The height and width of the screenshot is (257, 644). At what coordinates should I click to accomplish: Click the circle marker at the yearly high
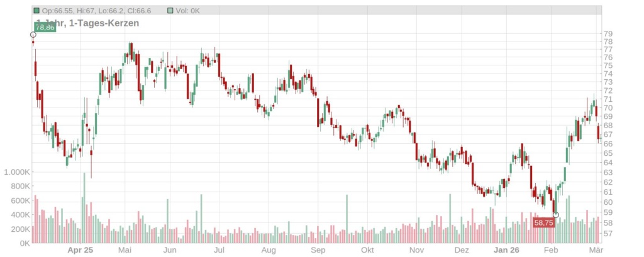33,35
